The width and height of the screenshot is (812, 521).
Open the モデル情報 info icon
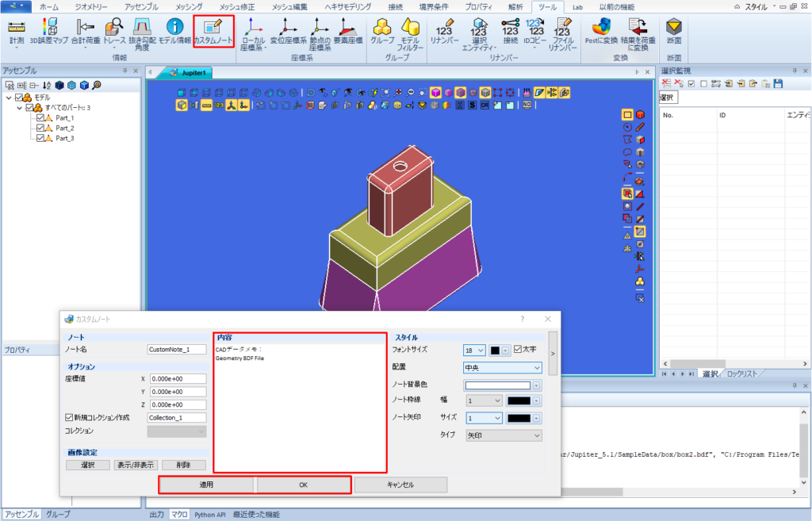click(174, 31)
